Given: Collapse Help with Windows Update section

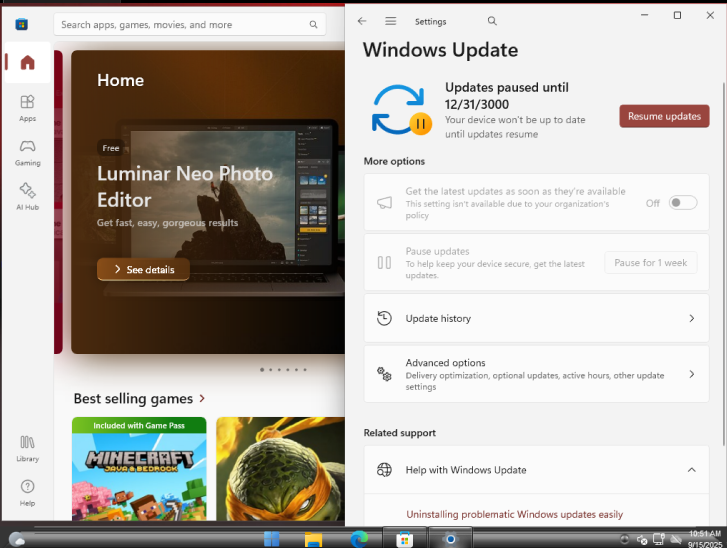Looking at the screenshot, I should pyautogui.click(x=691, y=470).
